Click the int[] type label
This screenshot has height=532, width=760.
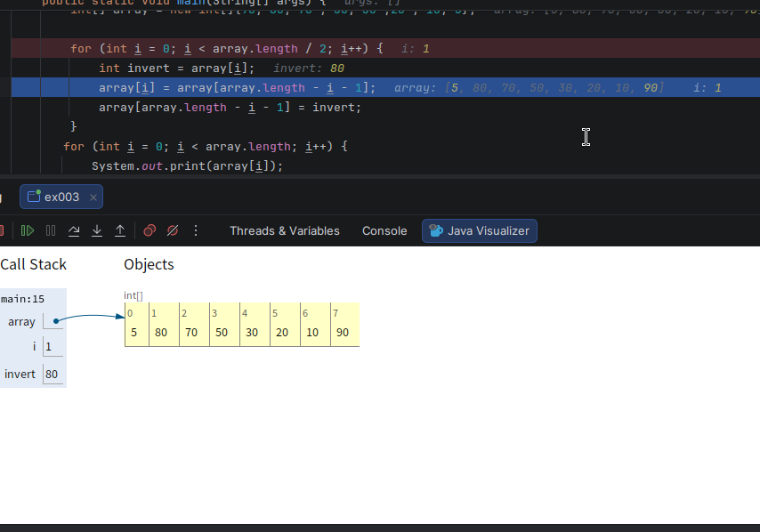pyautogui.click(x=133, y=295)
